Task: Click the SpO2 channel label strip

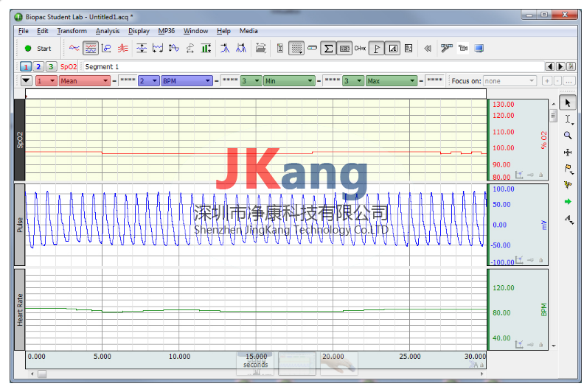Action: coord(20,140)
